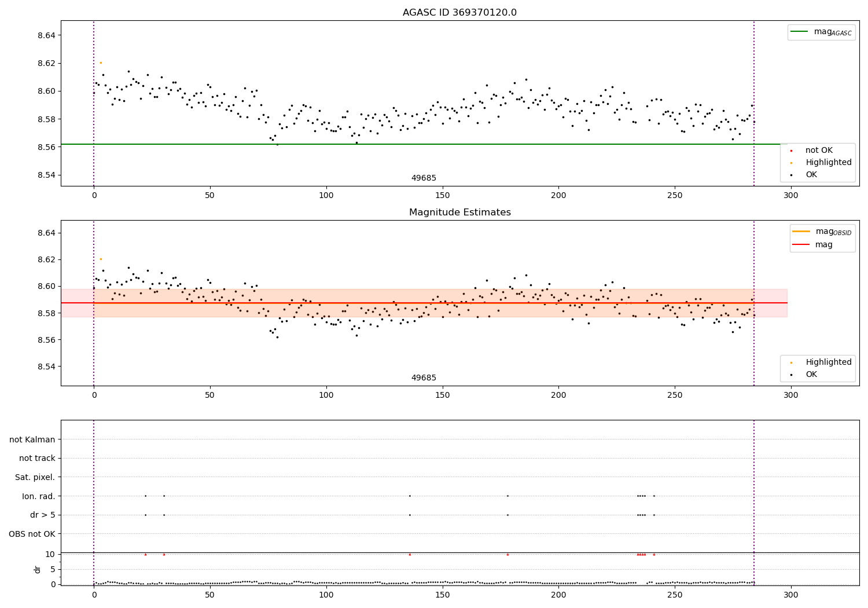Image resolution: width=868 pixels, height=608 pixels.
Task: Click the 'Sat. pixel.' y-axis label
Action: [x=35, y=478]
